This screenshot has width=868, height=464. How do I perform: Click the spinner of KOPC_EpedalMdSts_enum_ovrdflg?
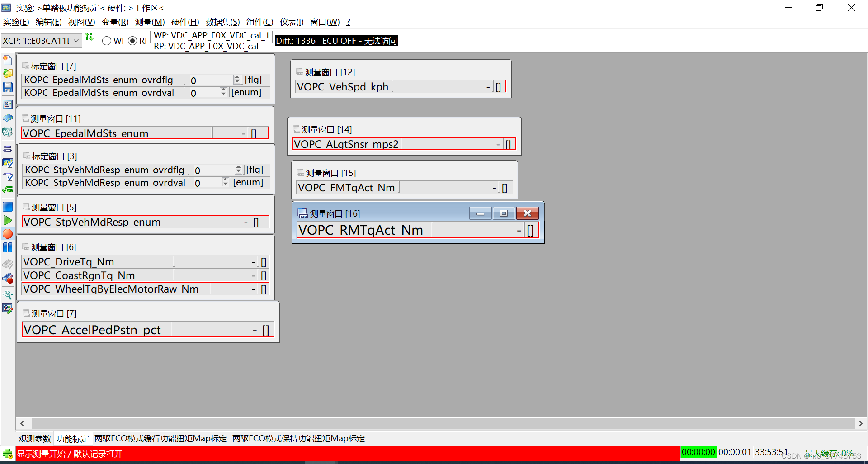pyautogui.click(x=237, y=80)
